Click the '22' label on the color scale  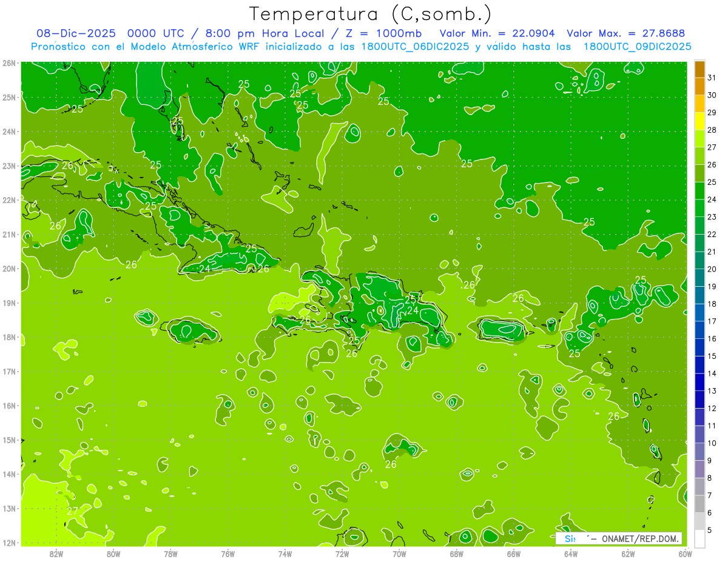712,234
